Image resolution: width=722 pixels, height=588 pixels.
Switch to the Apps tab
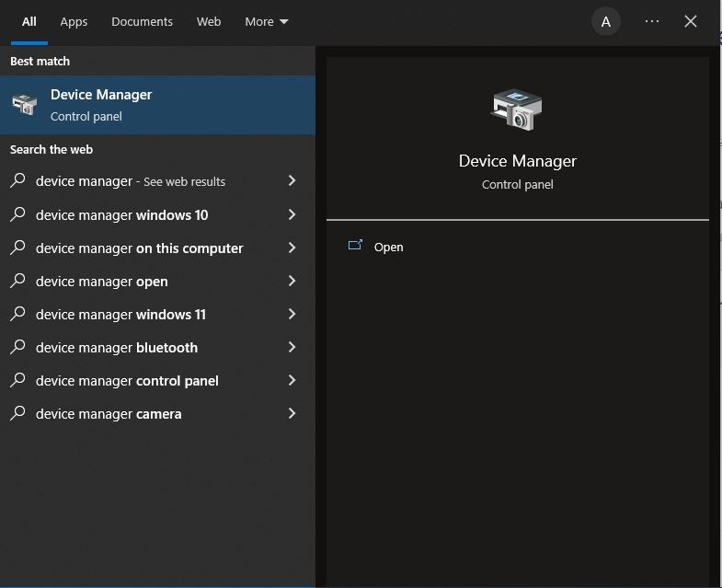[x=74, y=22]
